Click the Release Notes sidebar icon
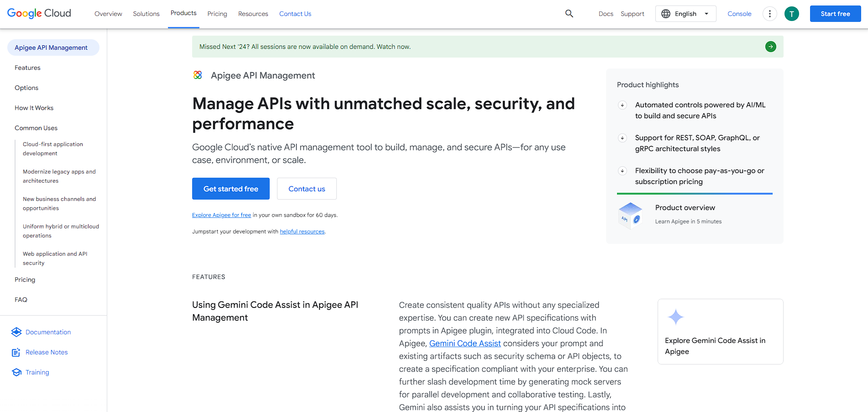The height and width of the screenshot is (412, 868). pyautogui.click(x=16, y=352)
